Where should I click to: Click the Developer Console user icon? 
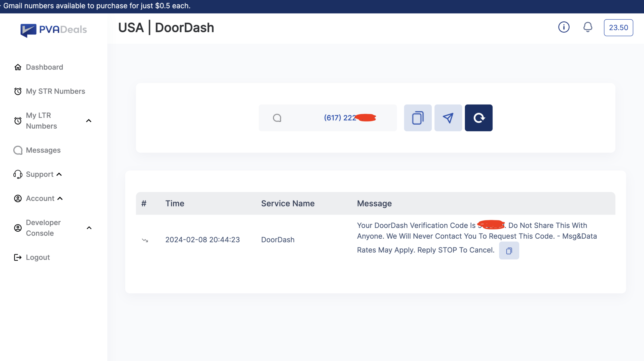pyautogui.click(x=18, y=228)
